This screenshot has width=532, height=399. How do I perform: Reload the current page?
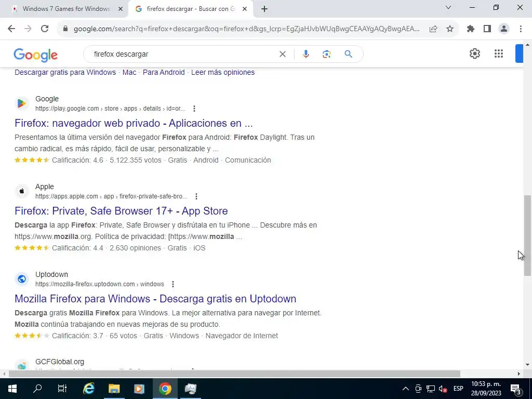[45, 29]
